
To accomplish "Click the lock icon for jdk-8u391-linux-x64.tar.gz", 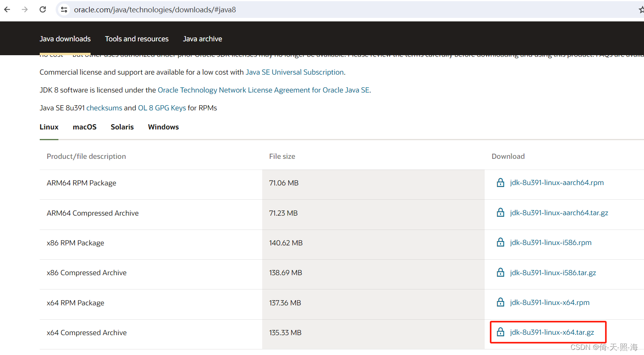I will coord(501,332).
